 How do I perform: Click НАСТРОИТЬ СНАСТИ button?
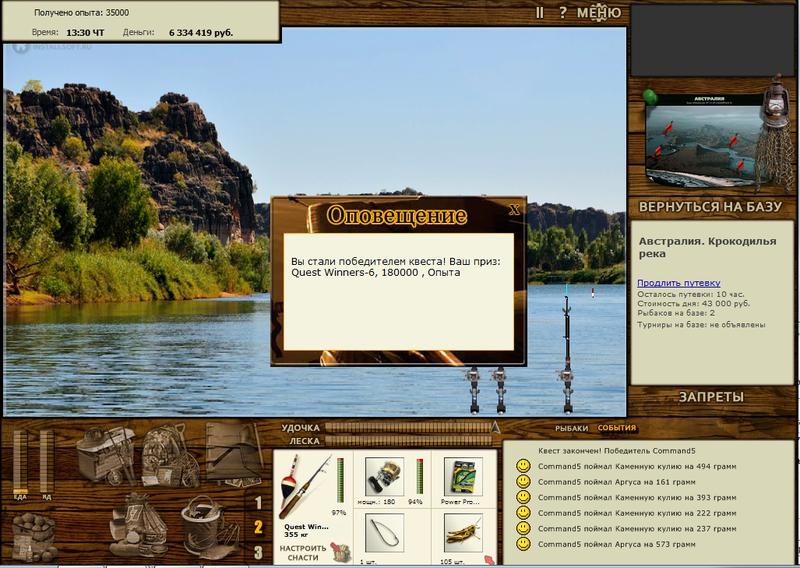303,553
